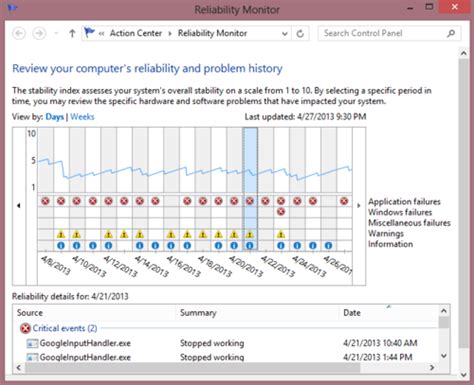Viewport: 474px width, 385px height.
Task: Select the highlighted 4/21/2013 chart column
Action: pos(250,189)
